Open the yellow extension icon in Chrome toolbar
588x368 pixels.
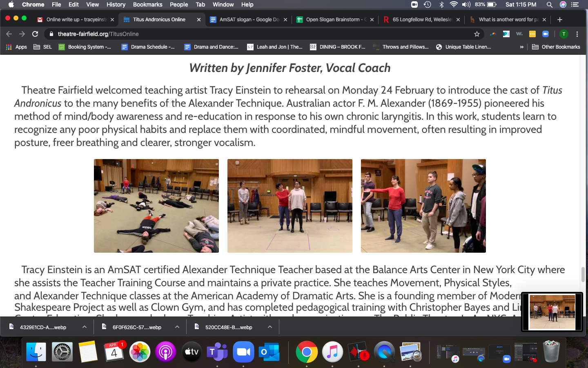tap(532, 34)
